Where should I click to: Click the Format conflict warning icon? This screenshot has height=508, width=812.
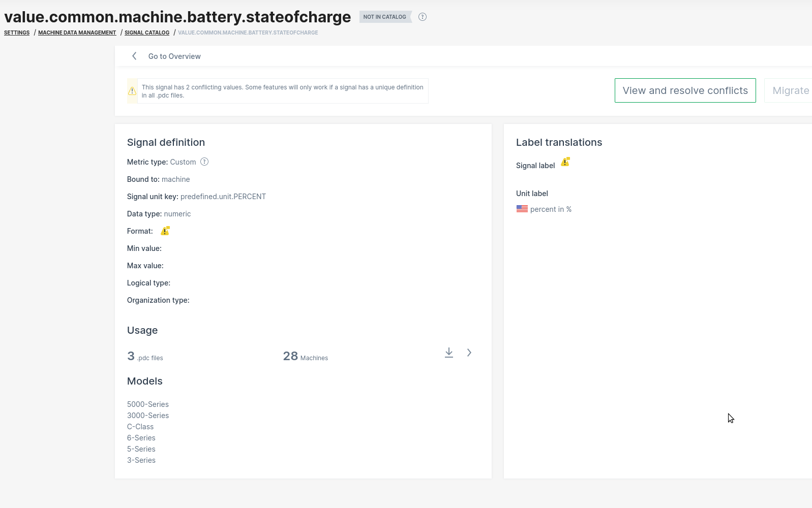(165, 231)
